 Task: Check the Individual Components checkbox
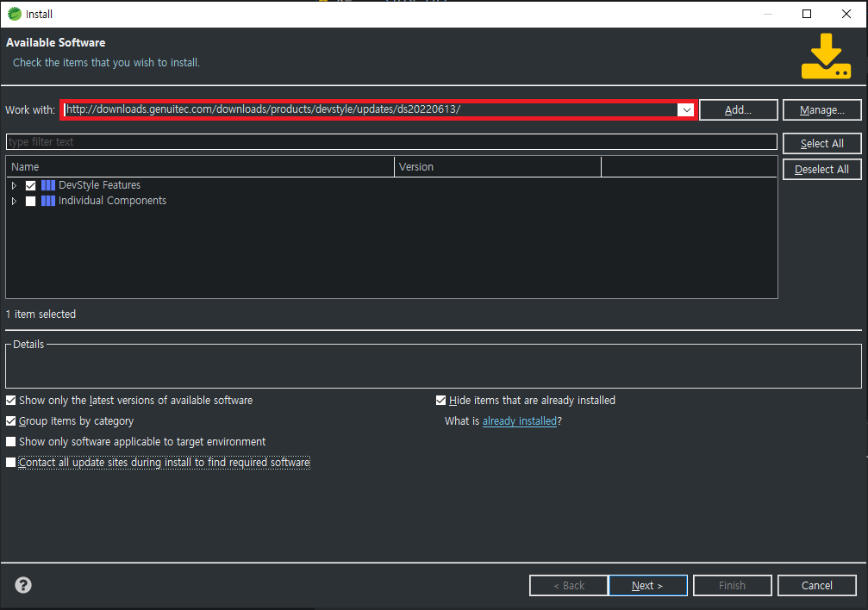[30, 201]
